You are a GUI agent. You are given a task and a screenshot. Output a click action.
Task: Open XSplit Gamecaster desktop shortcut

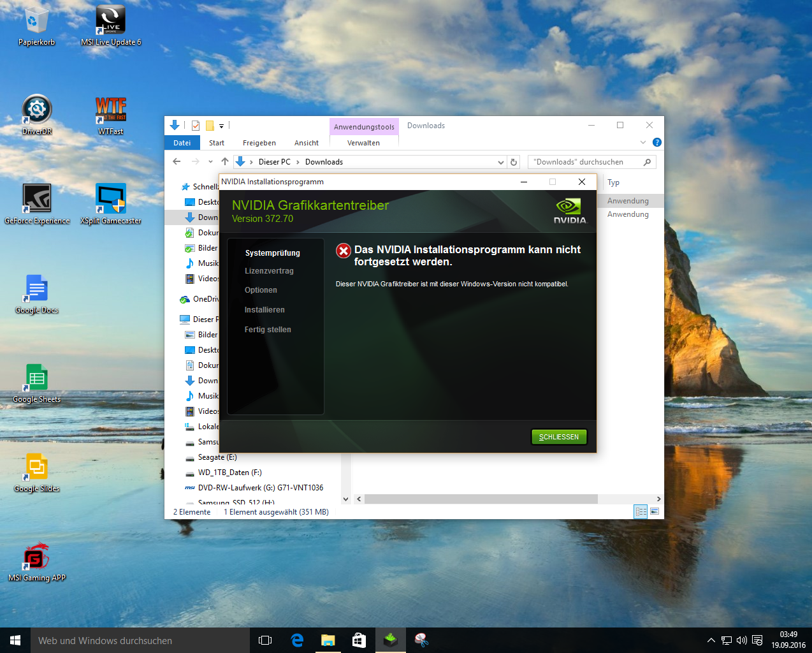[111, 205]
